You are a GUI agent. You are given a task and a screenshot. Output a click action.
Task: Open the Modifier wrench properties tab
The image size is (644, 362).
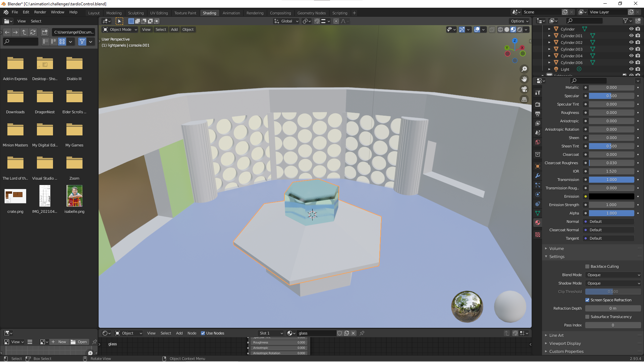pos(538,176)
